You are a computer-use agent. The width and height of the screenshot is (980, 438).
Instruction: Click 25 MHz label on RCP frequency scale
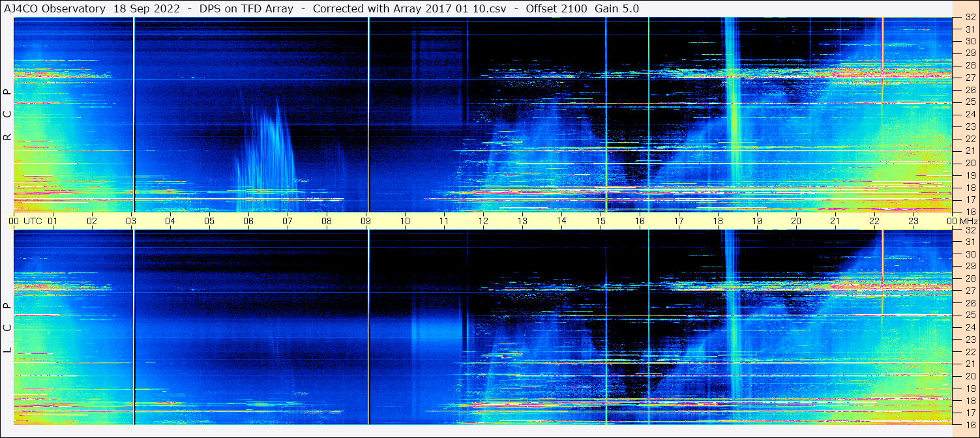tap(970, 102)
